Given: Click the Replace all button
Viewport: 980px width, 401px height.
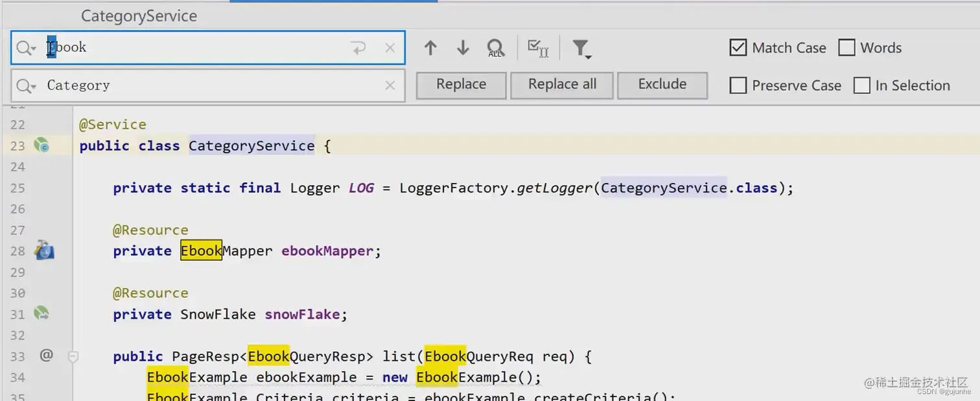Looking at the screenshot, I should click(x=562, y=85).
